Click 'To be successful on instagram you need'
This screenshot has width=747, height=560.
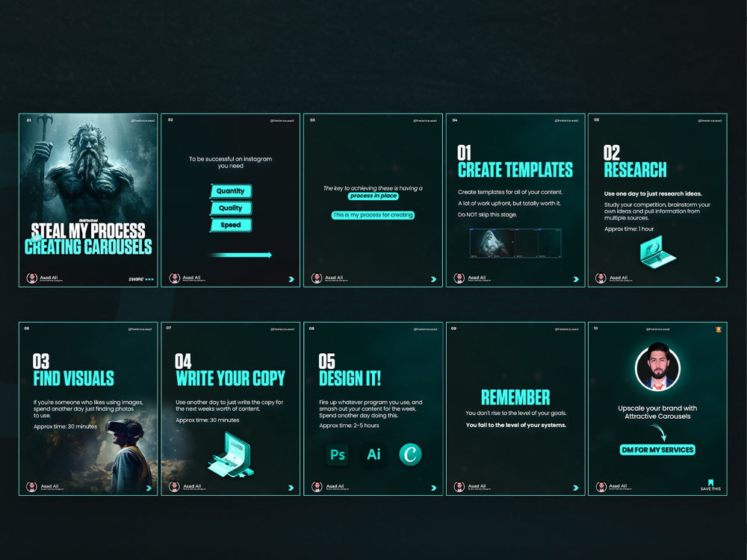tap(231, 162)
